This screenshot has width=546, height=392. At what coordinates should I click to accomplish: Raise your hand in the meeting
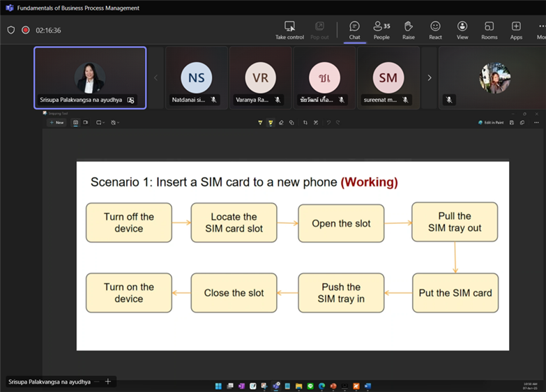(x=409, y=30)
